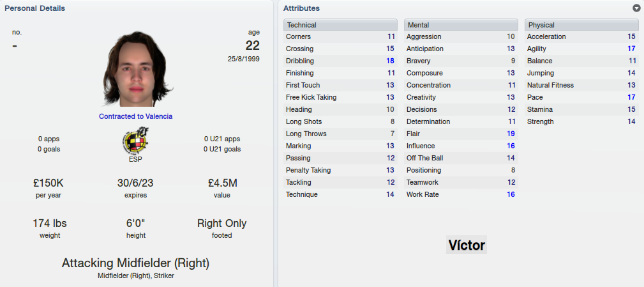Image resolution: width=644 pixels, height=287 pixels.
Task: Click the Personal Details panel title
Action: coord(34,8)
